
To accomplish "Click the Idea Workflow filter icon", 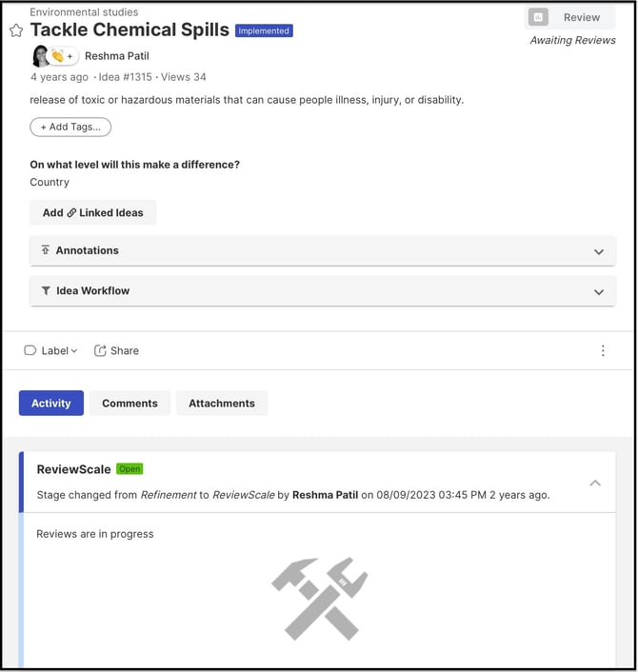I will tap(46, 291).
